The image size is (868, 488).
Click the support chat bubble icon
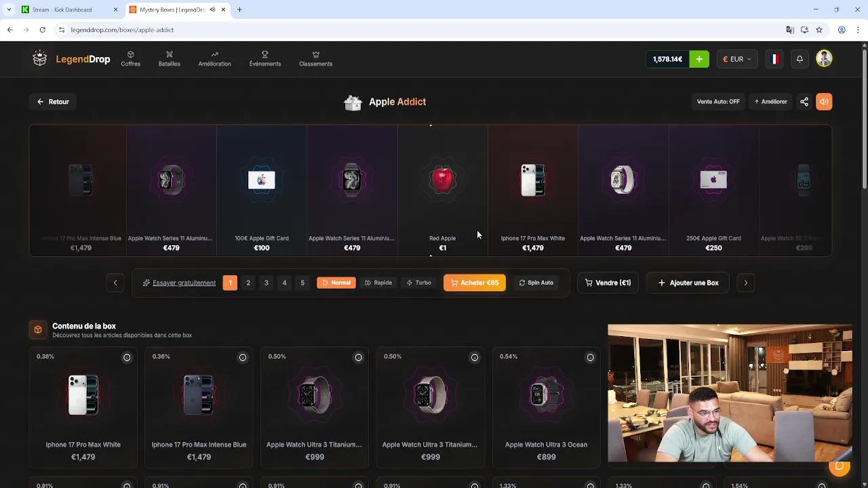(x=840, y=466)
